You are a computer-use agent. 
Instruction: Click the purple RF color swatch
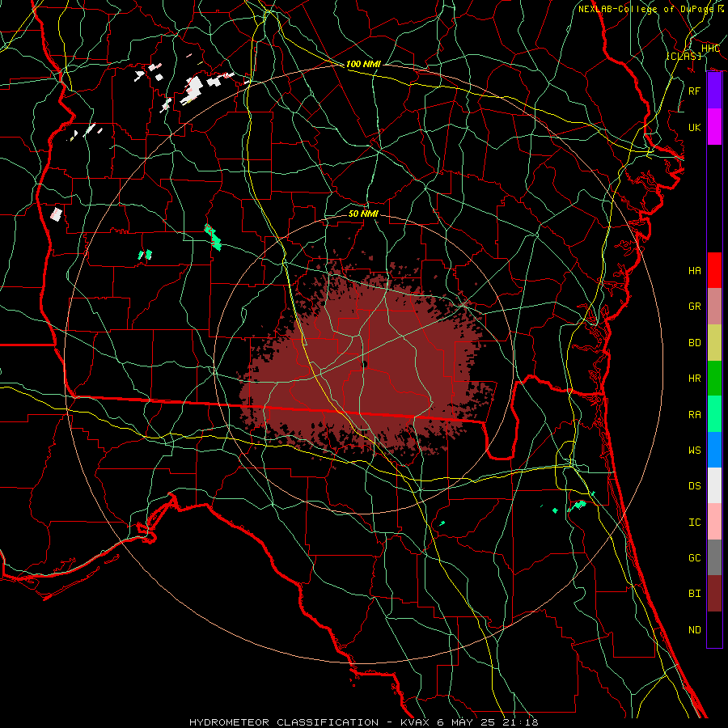[714, 91]
